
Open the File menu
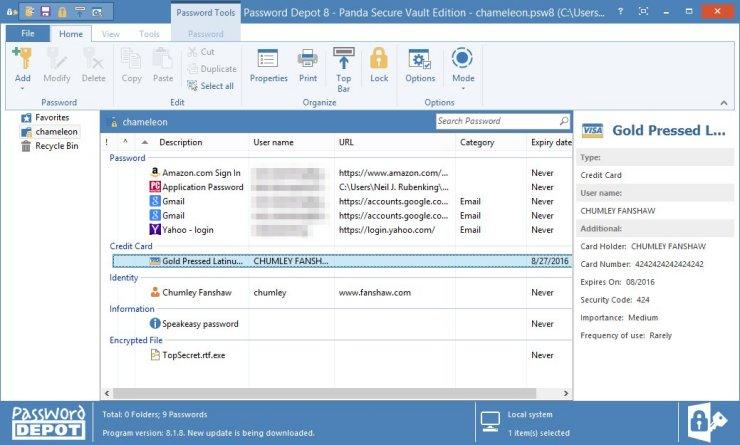[x=28, y=34]
